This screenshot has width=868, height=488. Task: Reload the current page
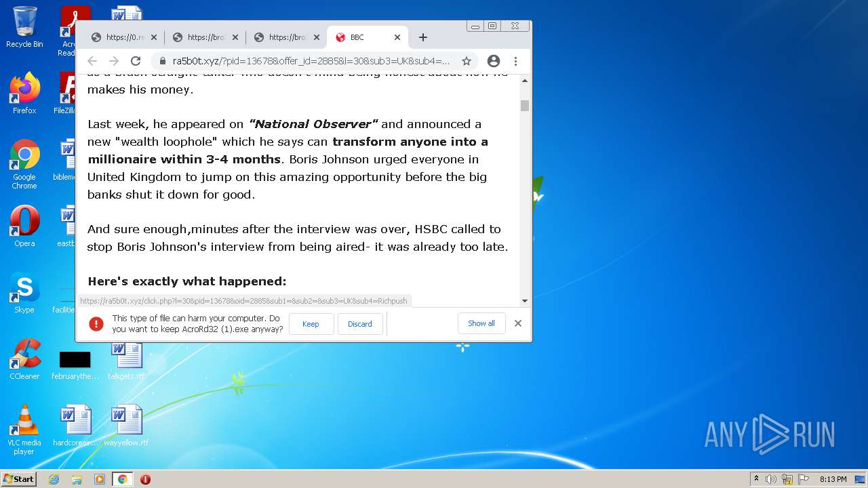[x=136, y=61]
